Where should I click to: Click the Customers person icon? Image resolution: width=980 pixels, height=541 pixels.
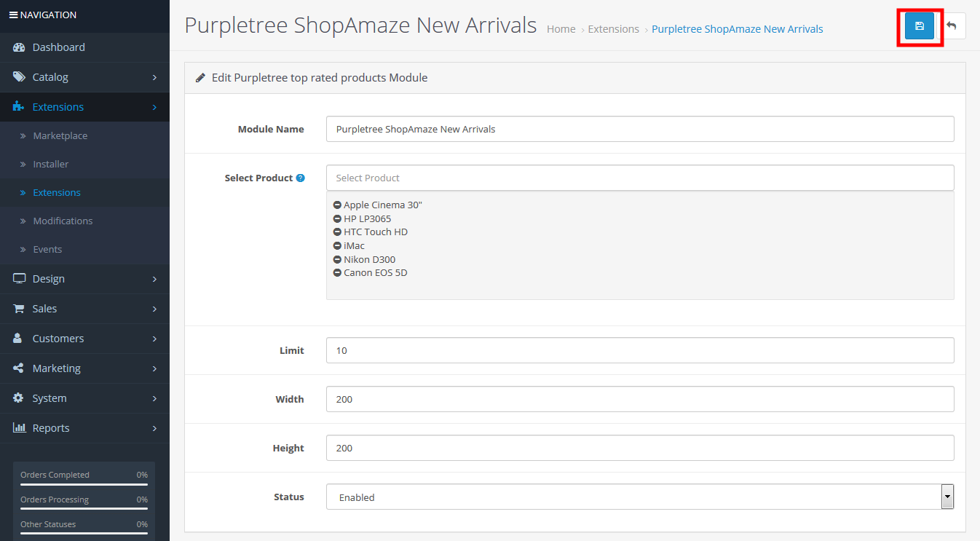pos(18,339)
